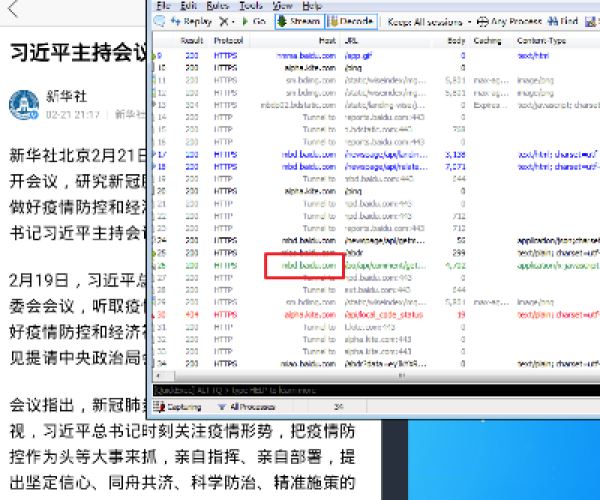Click the Replay toolbar button
This screenshot has width=600, height=500.
(x=191, y=21)
